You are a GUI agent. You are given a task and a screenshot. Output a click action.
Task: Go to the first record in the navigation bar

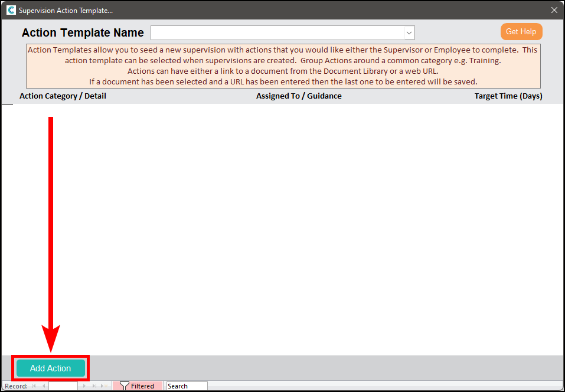(x=34, y=386)
